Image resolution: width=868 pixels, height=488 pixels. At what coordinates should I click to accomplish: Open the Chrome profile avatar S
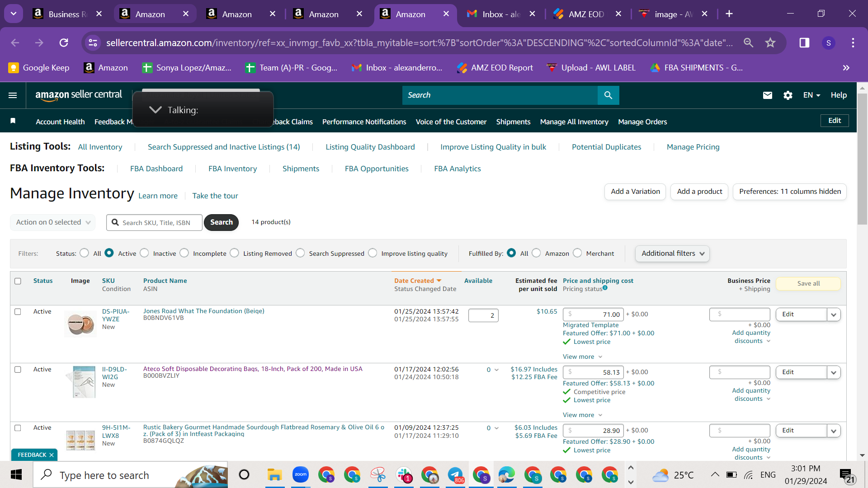pos(828,43)
